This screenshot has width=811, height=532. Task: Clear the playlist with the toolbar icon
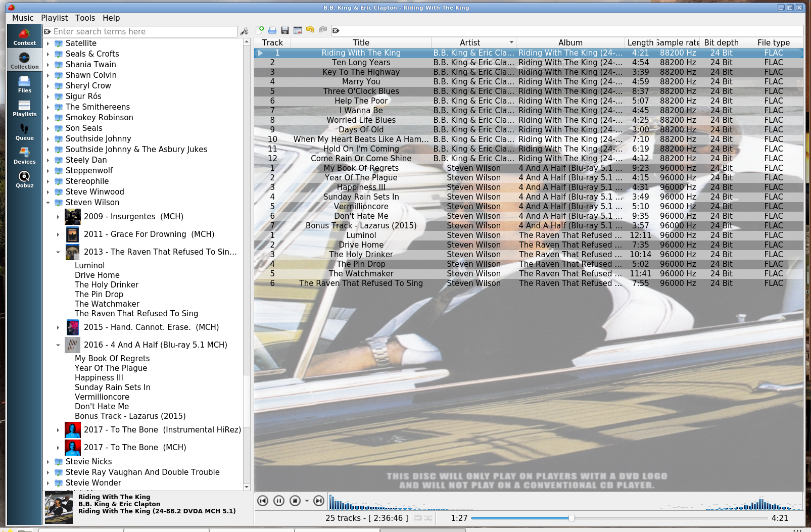(298, 30)
